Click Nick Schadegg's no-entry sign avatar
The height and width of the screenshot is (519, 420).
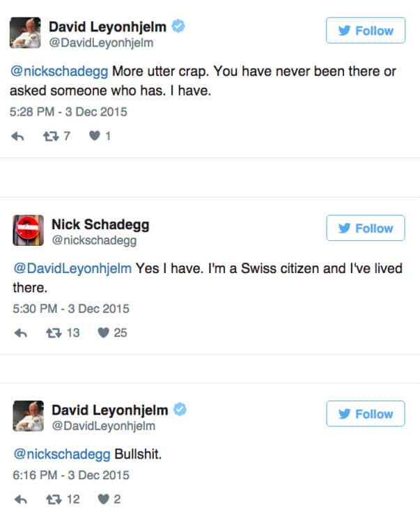tap(28, 229)
